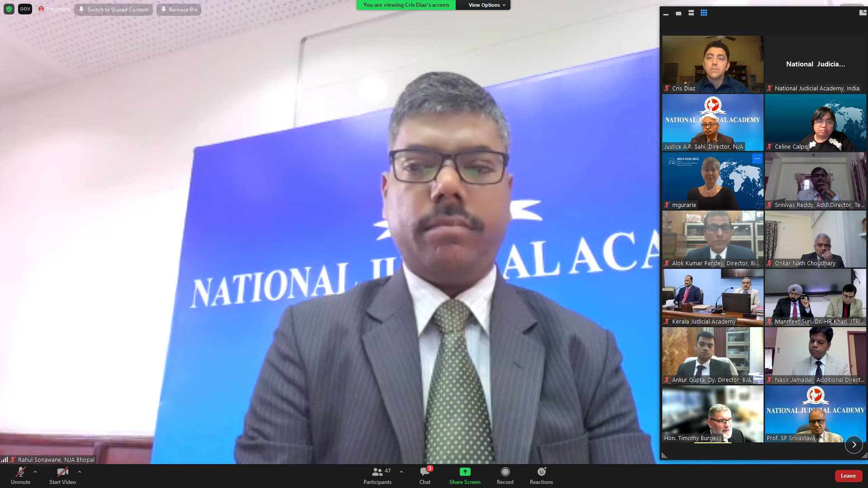Image resolution: width=868 pixels, height=488 pixels.
Task: Remove Pin from the pinned video
Action: [x=179, y=9]
